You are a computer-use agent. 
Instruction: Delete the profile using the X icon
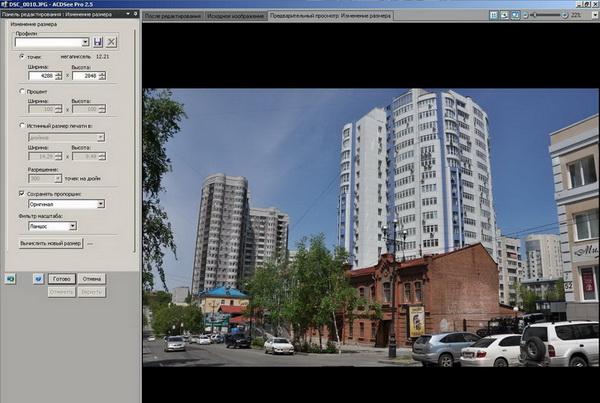(x=111, y=42)
